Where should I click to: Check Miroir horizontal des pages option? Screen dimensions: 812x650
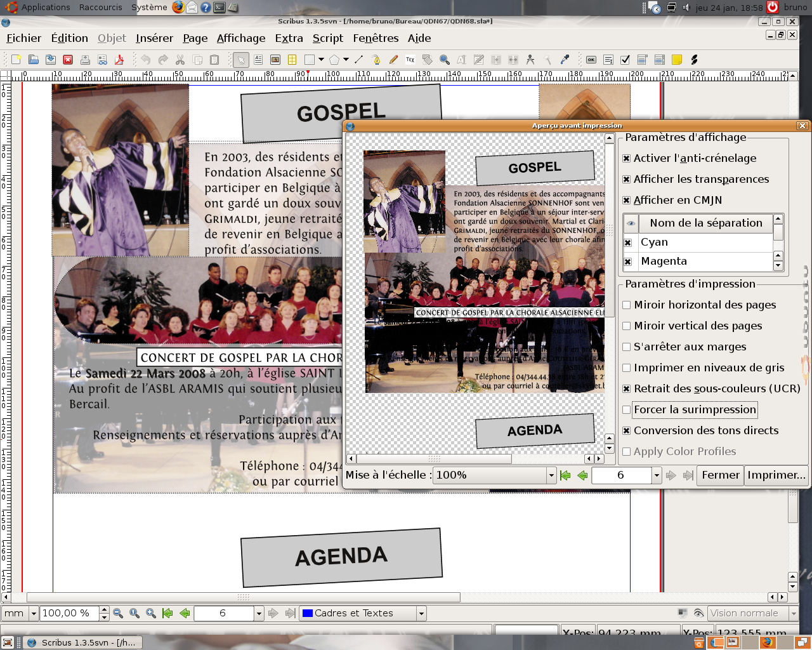[x=627, y=305]
